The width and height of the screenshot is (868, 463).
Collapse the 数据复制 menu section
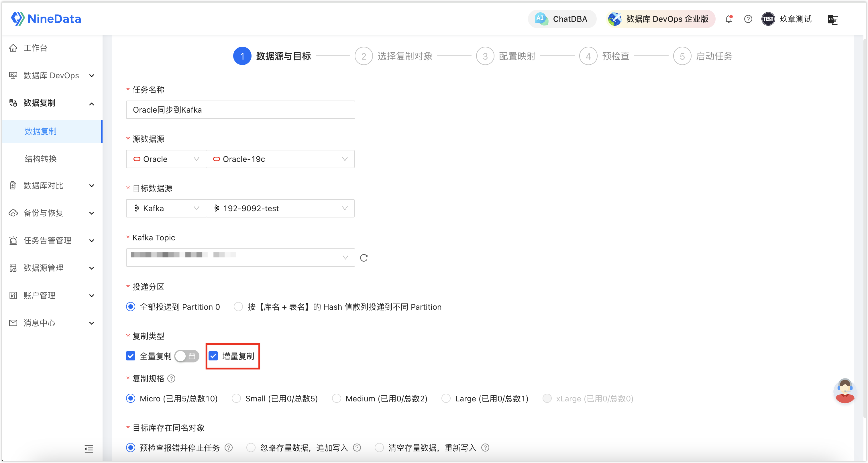(x=92, y=103)
